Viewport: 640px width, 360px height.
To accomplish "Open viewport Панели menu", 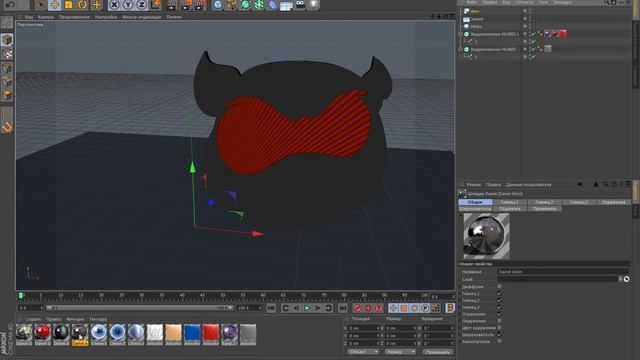I will (x=174, y=17).
